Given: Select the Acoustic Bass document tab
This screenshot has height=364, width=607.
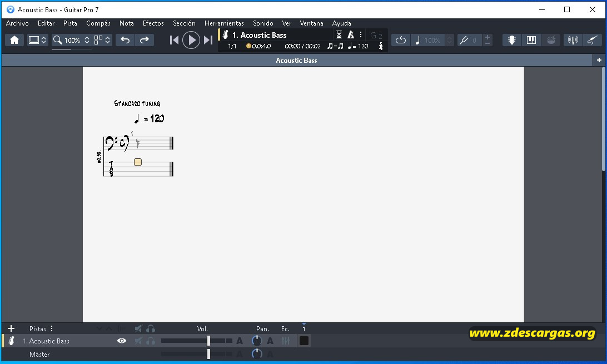Looking at the screenshot, I should pos(296,61).
